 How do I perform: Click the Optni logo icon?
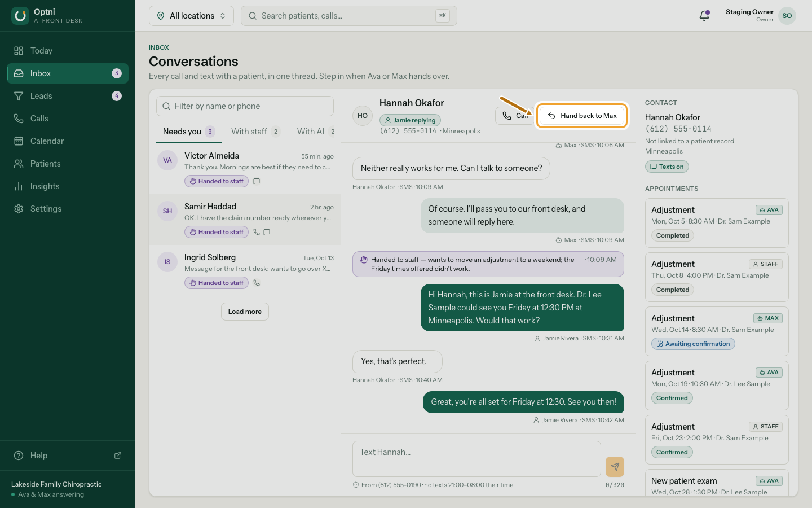pyautogui.click(x=20, y=16)
